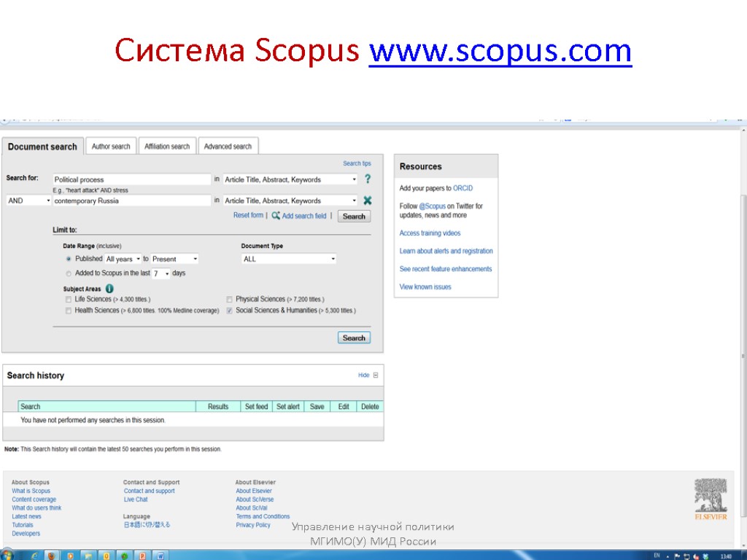
Task: Check the Life Sciences subject area
Action: [x=69, y=300]
